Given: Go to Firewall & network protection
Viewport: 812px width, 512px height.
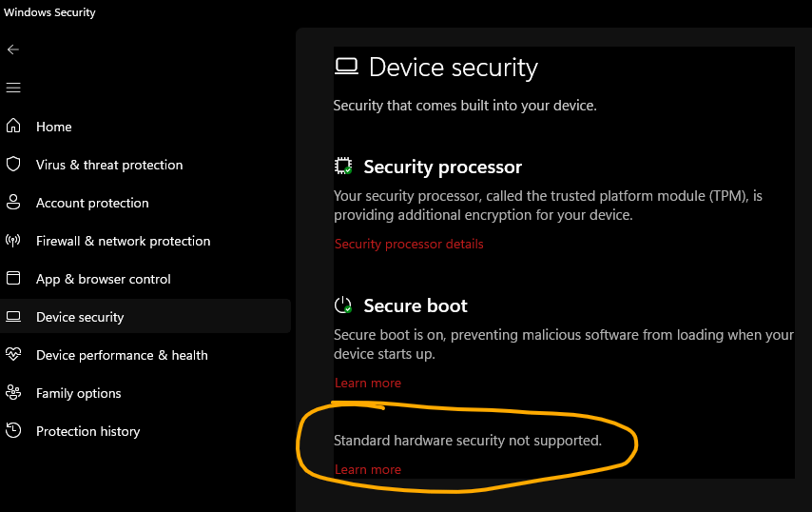Looking at the screenshot, I should (124, 241).
